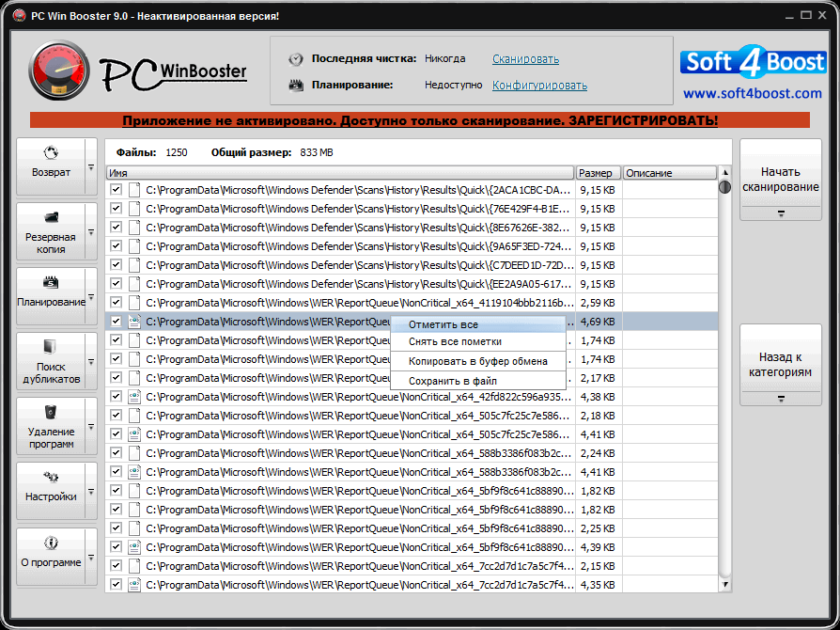Screen dimensions: 840x630
Task: Choose Снять все пометки menu item
Action: [x=478, y=341]
